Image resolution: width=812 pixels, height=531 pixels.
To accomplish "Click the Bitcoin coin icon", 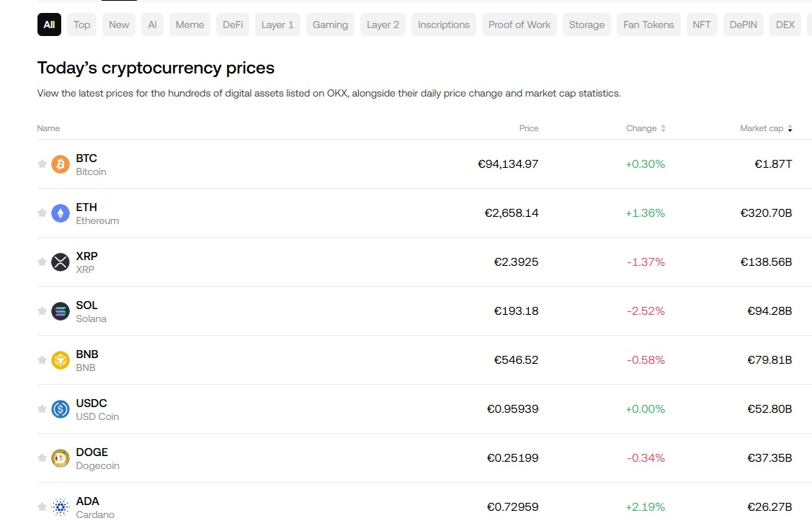I will 60,164.
